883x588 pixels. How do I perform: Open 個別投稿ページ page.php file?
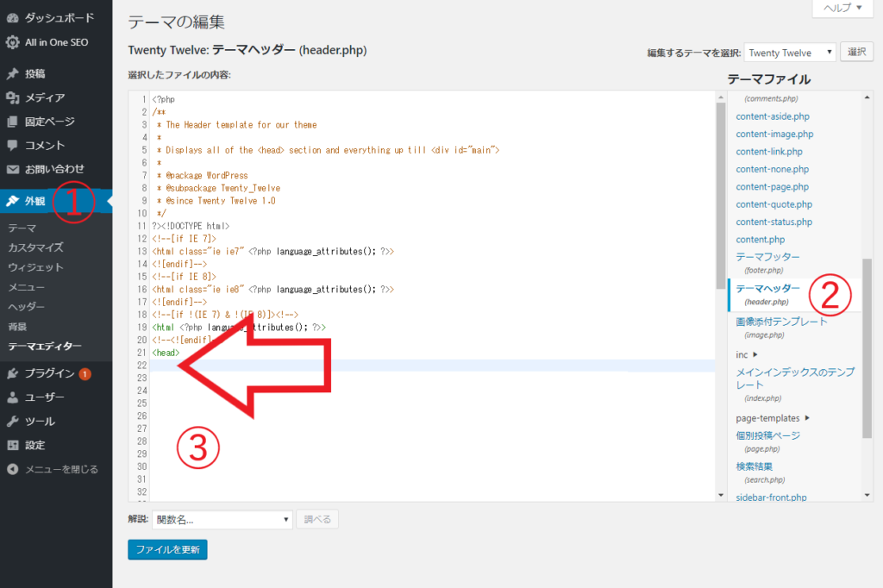[x=767, y=435]
